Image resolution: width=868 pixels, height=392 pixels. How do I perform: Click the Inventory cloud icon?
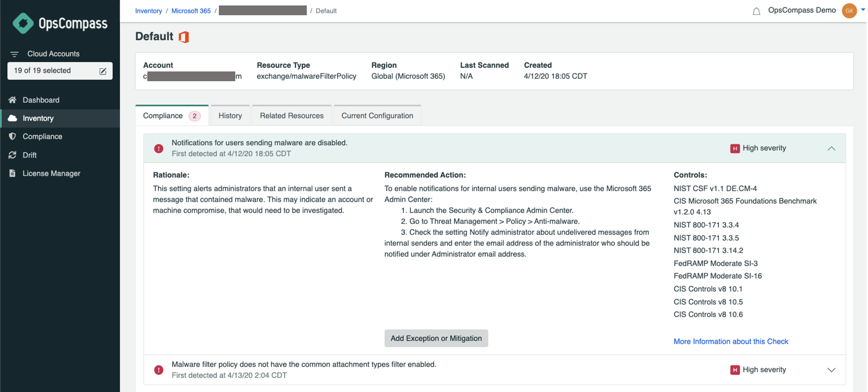tap(13, 118)
